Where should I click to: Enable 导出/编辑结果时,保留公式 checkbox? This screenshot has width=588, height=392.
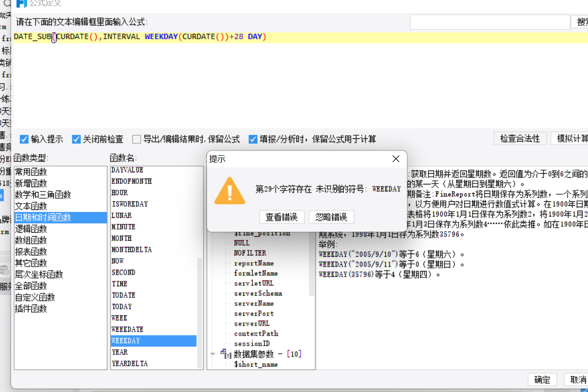tap(137, 139)
